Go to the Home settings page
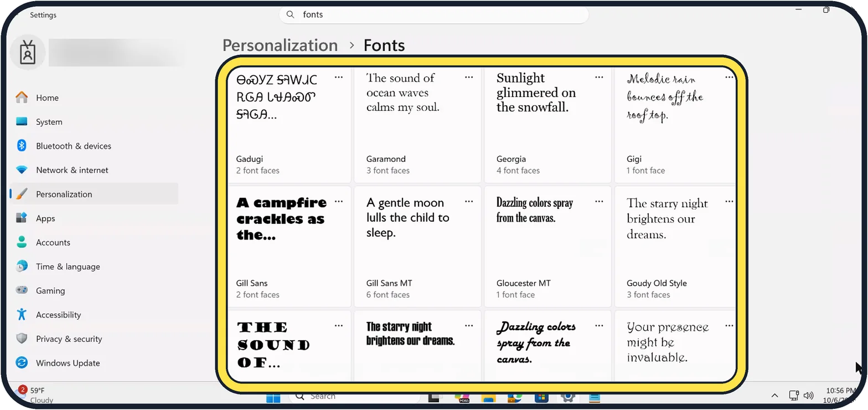This screenshot has height=410, width=868. click(x=94, y=98)
